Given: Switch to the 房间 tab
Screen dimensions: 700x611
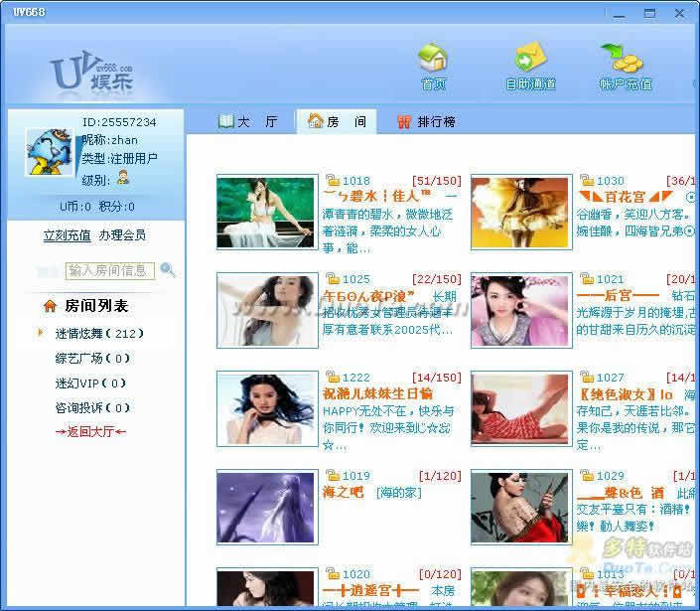Looking at the screenshot, I should click(337, 121).
